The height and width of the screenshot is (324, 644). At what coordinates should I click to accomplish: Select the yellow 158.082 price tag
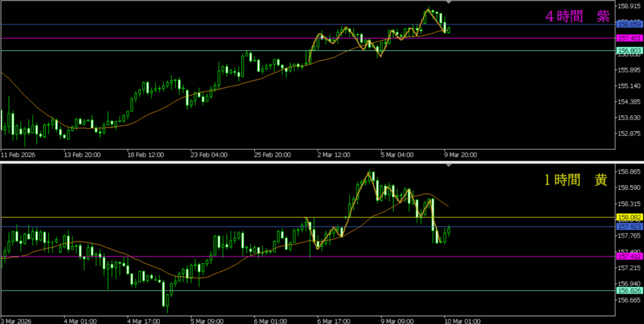(630, 217)
